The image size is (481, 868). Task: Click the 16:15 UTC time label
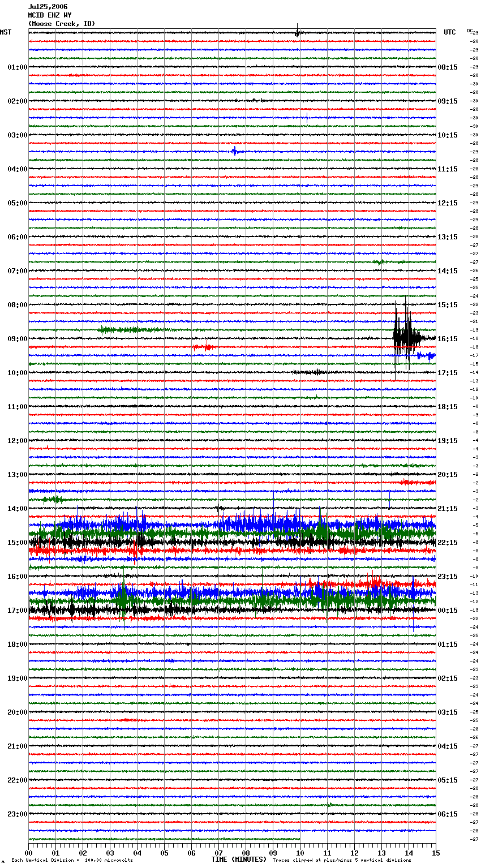tap(448, 339)
